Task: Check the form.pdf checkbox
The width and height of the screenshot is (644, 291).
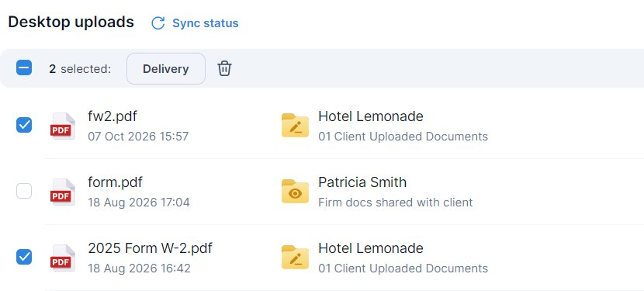Action: (x=24, y=191)
